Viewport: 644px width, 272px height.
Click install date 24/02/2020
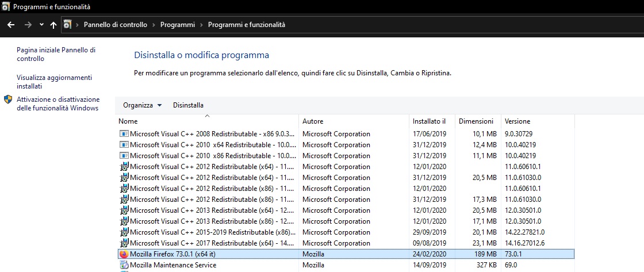click(x=429, y=254)
